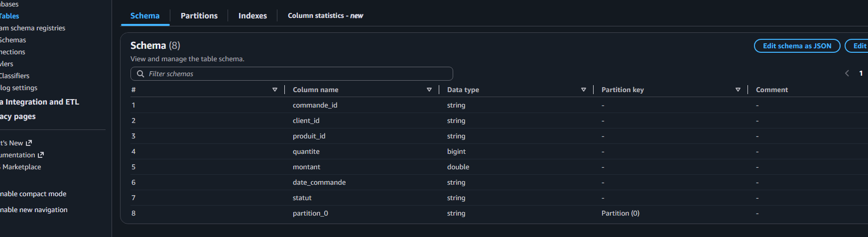Click the Partition key header label
868x237 pixels.
622,90
